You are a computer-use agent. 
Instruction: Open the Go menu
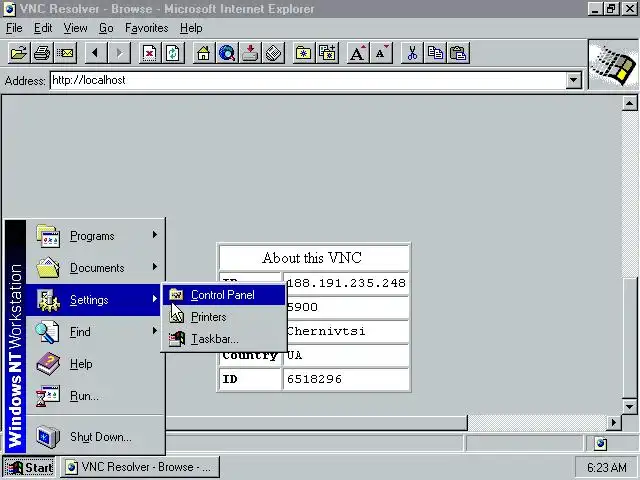tap(106, 28)
